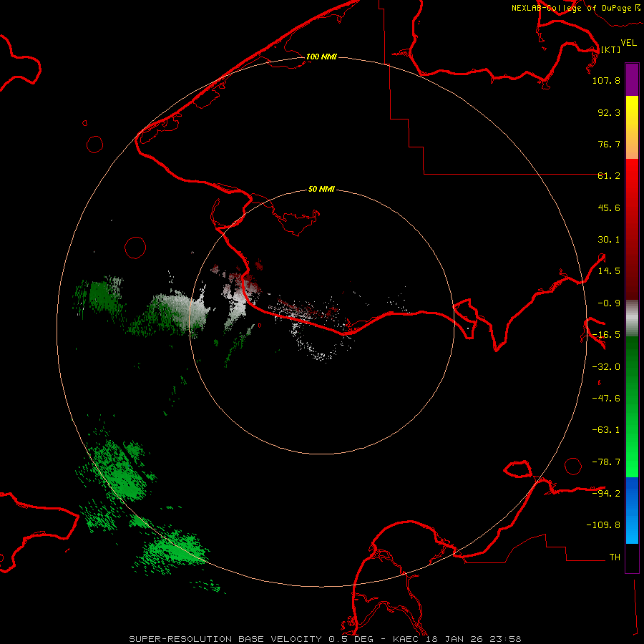
Task: Click the -109.8 value on velocity scale
Action: (x=603, y=525)
